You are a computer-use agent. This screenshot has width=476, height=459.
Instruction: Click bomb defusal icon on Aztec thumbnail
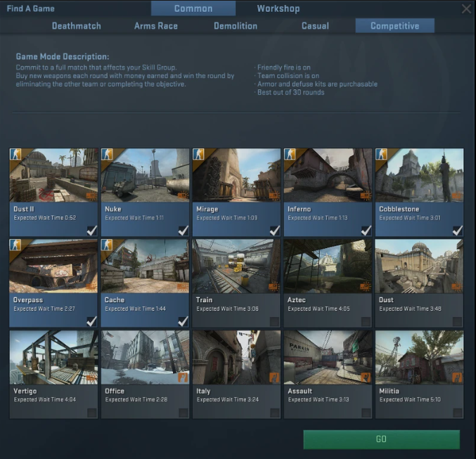coord(366,287)
